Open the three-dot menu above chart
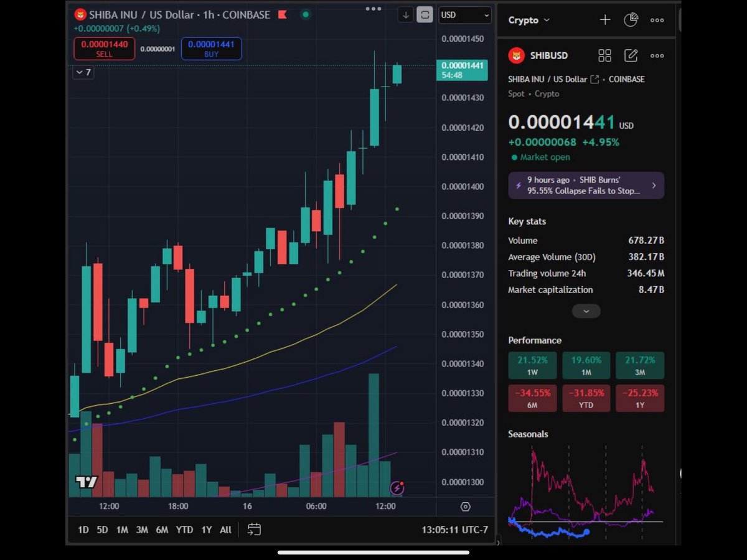The width and height of the screenshot is (747, 560). tap(374, 9)
